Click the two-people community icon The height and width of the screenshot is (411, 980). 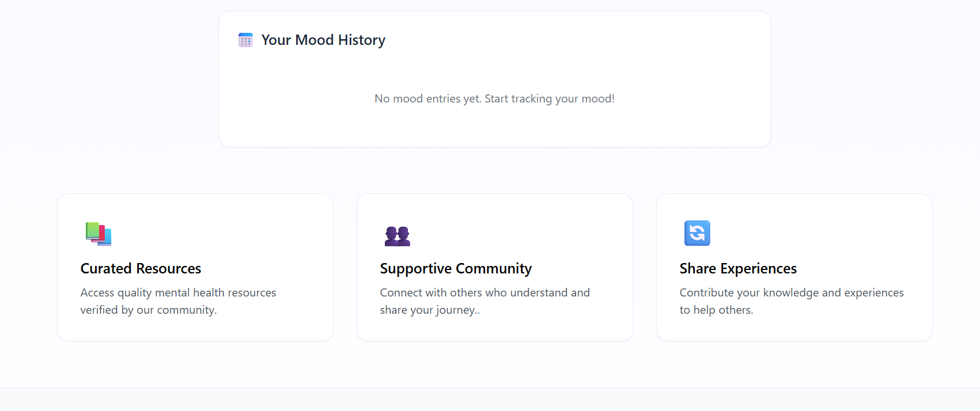pos(398,235)
